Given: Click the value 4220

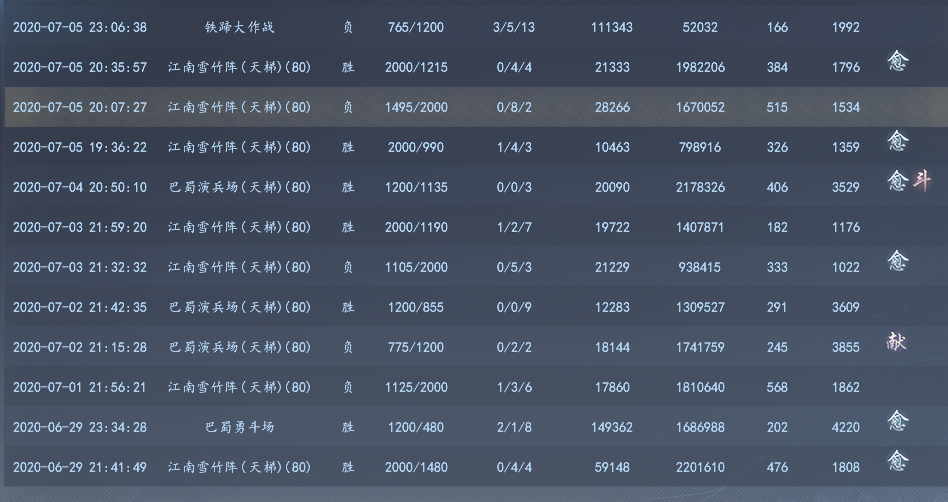Looking at the screenshot, I should pos(846,427).
